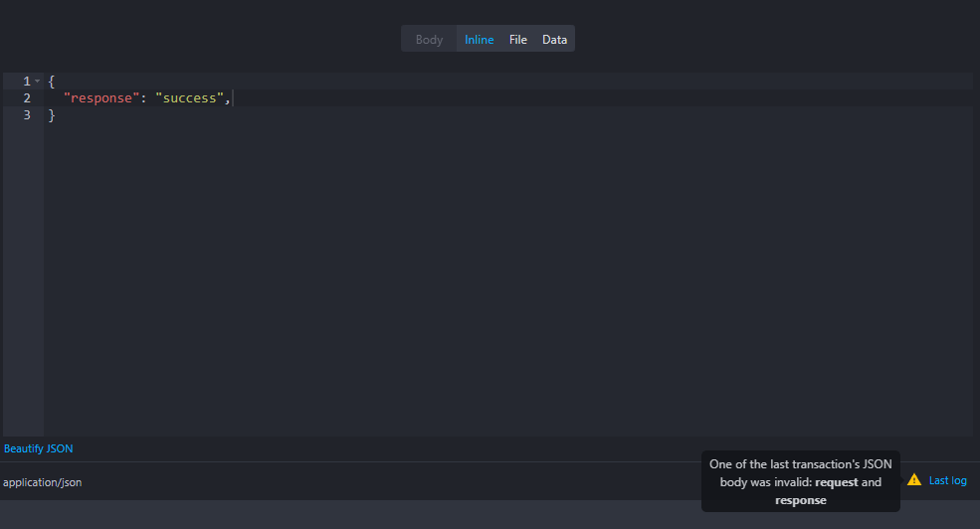Click the invalid JSON body tooltip message
The image size is (980, 529).
click(800, 481)
